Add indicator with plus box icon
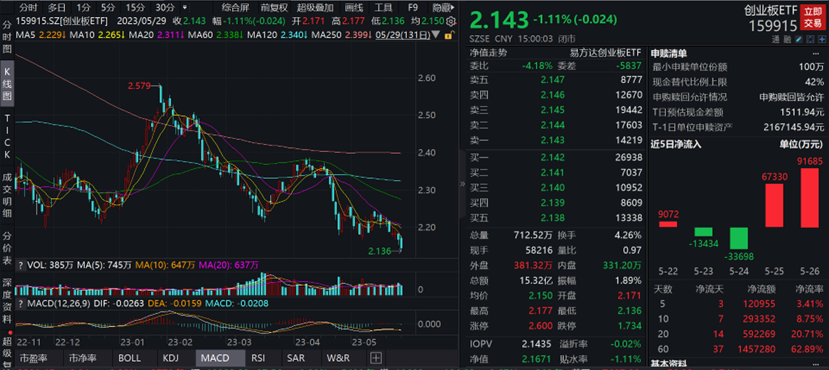This screenshot has height=370, width=829. coord(376,357)
